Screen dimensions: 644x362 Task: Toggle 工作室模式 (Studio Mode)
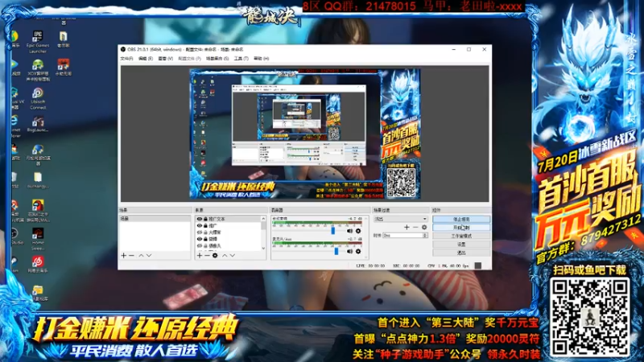[x=461, y=236]
